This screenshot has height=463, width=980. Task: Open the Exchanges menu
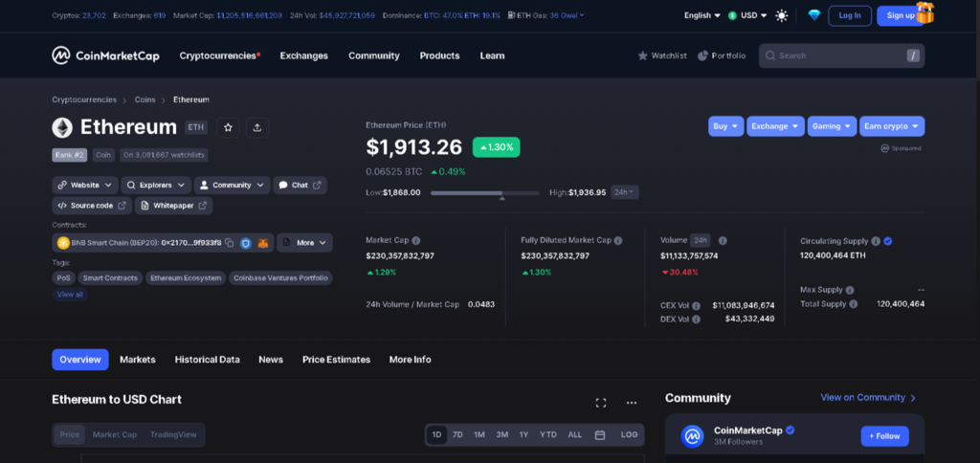303,55
